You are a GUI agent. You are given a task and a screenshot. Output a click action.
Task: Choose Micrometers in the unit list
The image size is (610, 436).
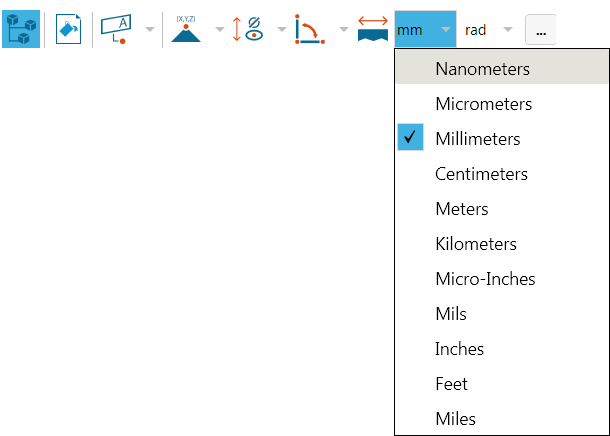click(x=483, y=104)
